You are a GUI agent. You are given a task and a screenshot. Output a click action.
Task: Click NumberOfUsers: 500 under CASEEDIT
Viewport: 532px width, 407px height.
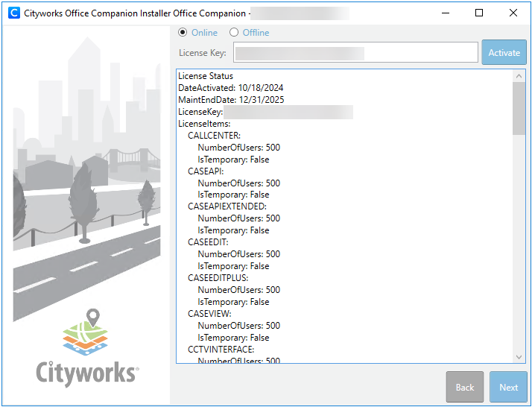click(x=239, y=254)
